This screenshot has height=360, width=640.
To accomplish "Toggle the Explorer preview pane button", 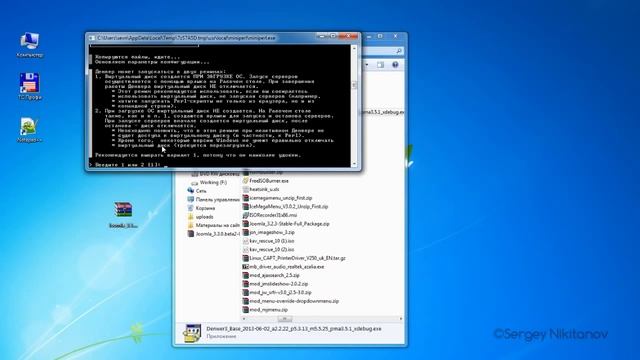I will (x=380, y=65).
